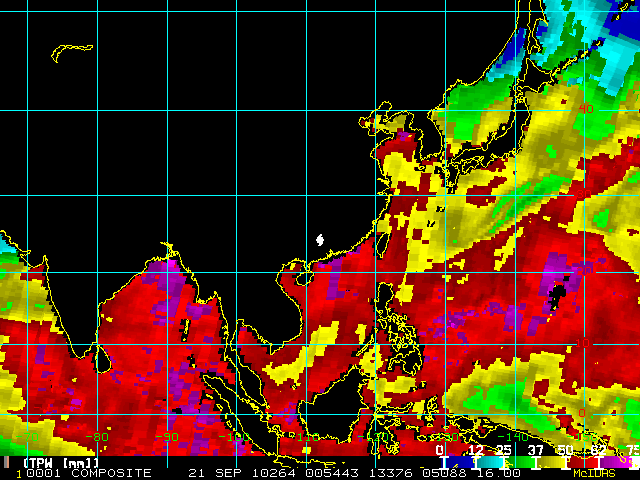The image size is (640, 480).
Task: Select the yellow segment of the color bar
Action: pos(550,462)
